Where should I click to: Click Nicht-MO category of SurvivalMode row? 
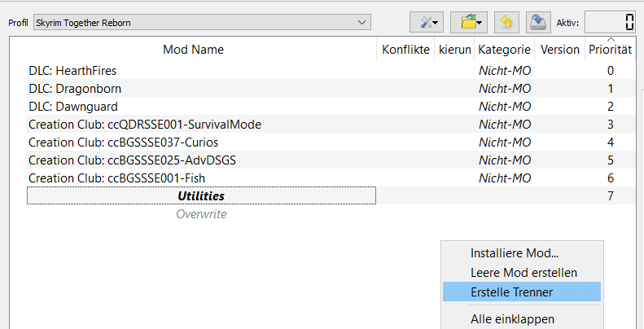point(505,124)
